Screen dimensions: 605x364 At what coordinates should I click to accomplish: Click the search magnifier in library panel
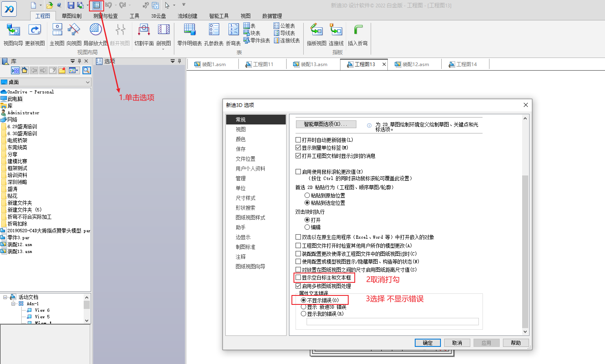click(x=87, y=70)
